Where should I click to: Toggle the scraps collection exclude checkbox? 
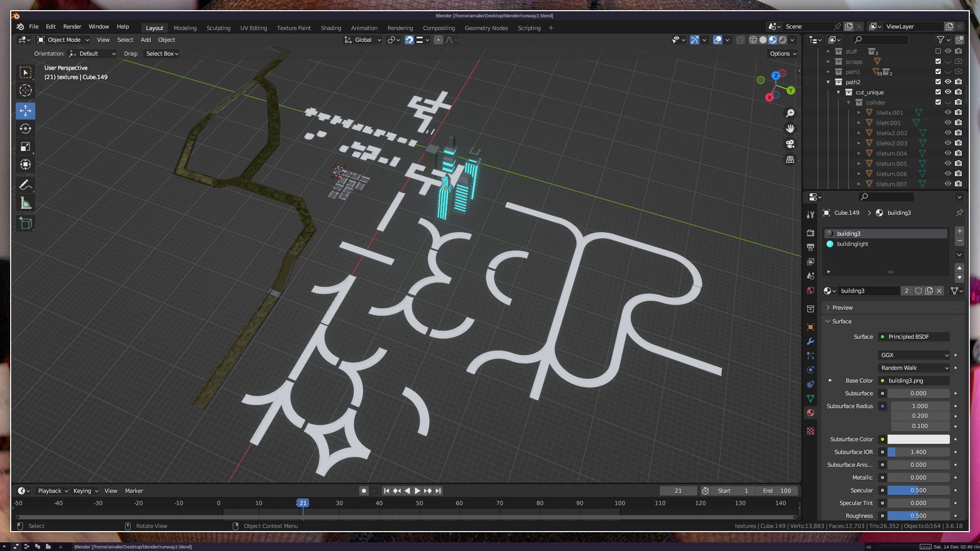938,62
